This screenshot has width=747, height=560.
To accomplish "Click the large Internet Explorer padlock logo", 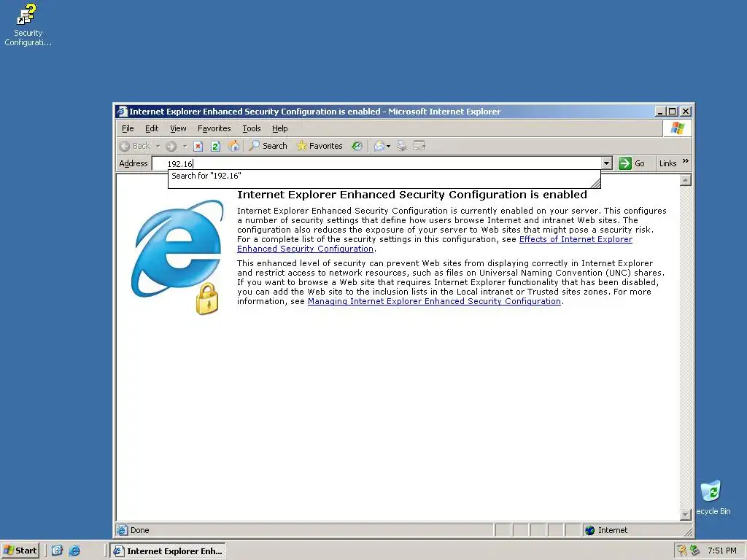I will tap(177, 257).
